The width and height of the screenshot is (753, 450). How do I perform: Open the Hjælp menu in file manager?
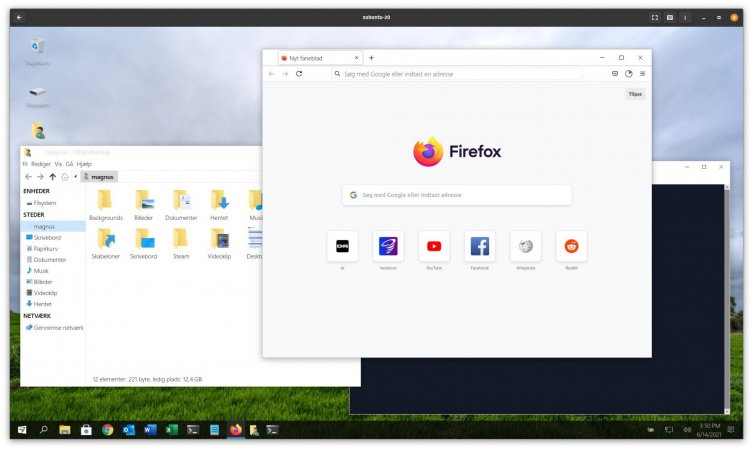84,164
